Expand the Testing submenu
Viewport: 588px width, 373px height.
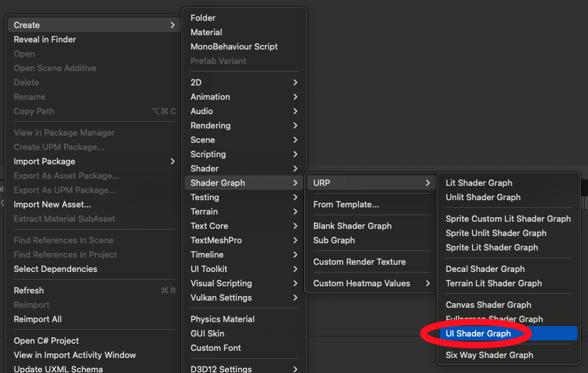[244, 197]
